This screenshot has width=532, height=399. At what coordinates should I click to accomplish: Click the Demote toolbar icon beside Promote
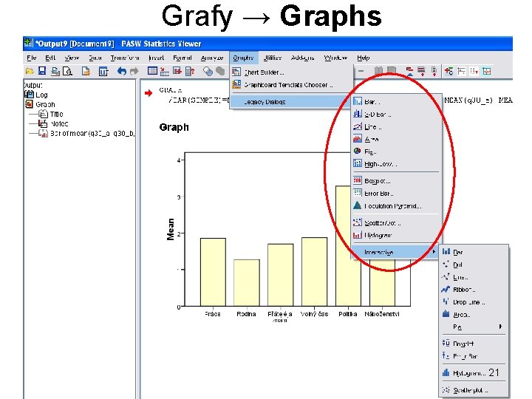[x=422, y=71]
